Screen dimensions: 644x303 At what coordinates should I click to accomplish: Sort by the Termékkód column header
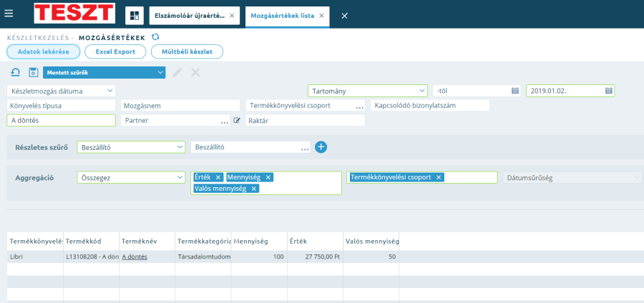coord(91,241)
